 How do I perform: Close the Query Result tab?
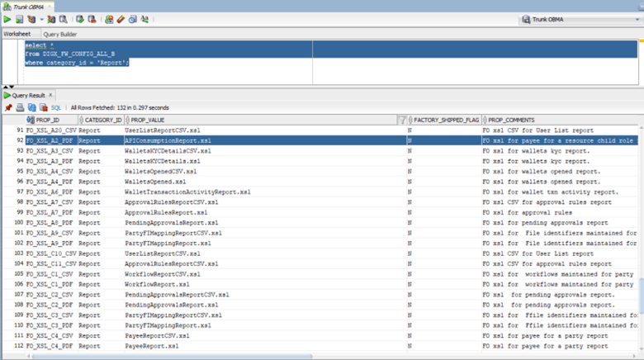[50, 95]
